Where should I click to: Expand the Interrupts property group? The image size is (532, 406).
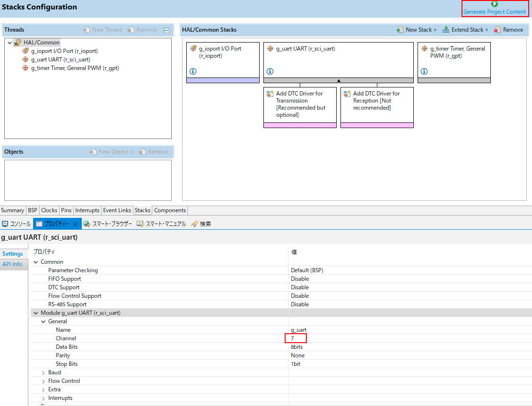44,398
